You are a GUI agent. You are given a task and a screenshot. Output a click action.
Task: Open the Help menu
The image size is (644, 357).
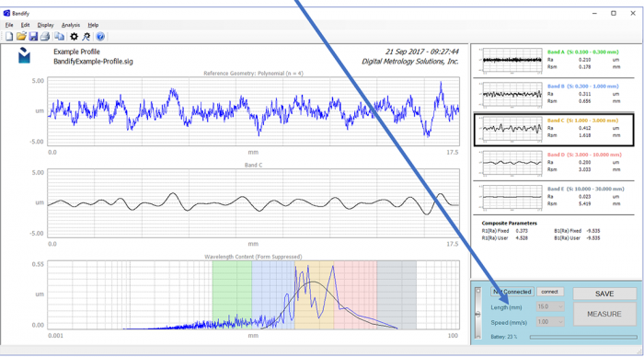(93, 25)
